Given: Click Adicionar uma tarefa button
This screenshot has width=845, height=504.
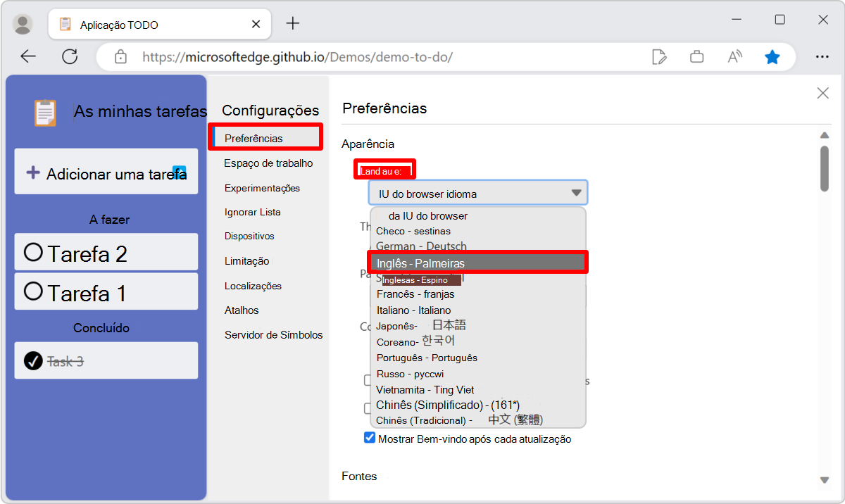Looking at the screenshot, I should pos(106,172).
